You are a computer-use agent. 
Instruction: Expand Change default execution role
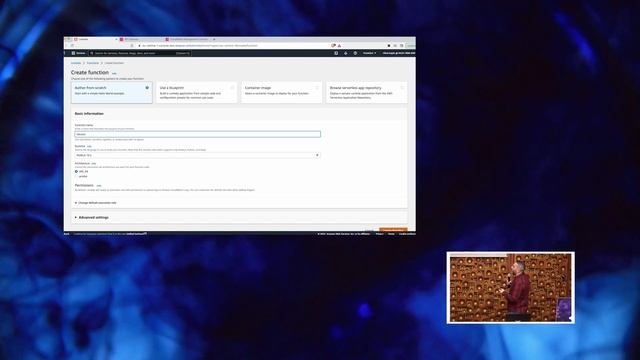point(96,202)
